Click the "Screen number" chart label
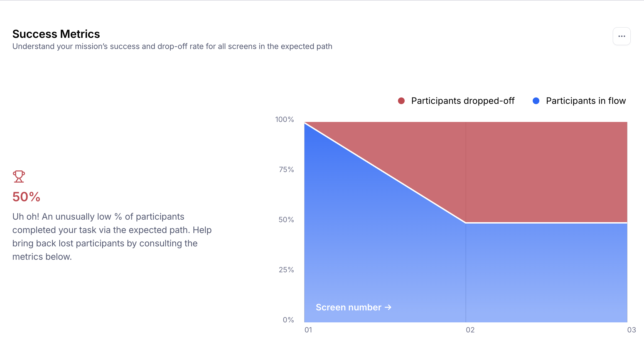Image resolution: width=644 pixels, height=353 pixels. (x=348, y=307)
